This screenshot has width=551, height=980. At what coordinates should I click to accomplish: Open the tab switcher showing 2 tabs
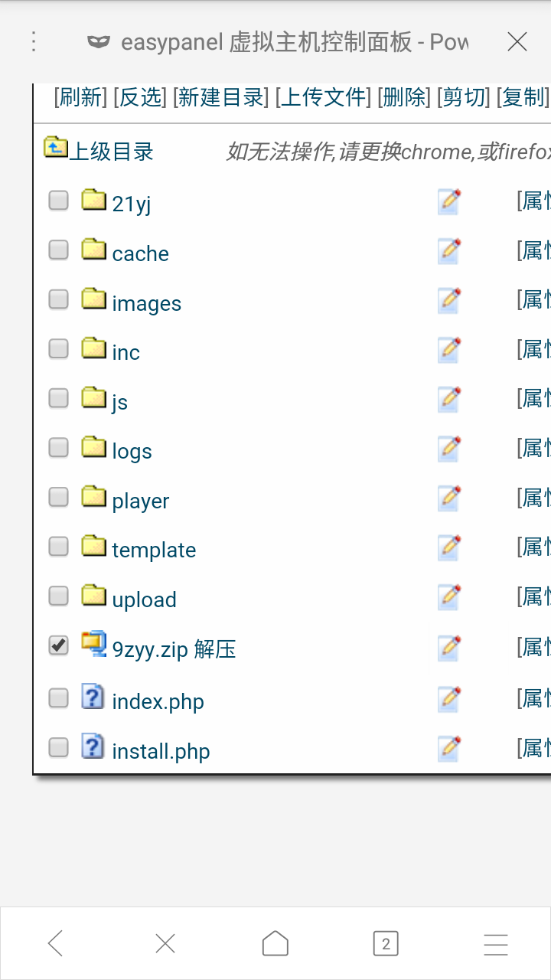pos(386,943)
